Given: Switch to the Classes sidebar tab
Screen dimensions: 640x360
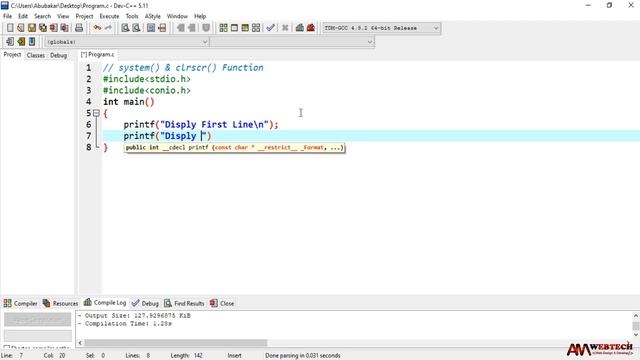Looking at the screenshot, I should [x=36, y=55].
